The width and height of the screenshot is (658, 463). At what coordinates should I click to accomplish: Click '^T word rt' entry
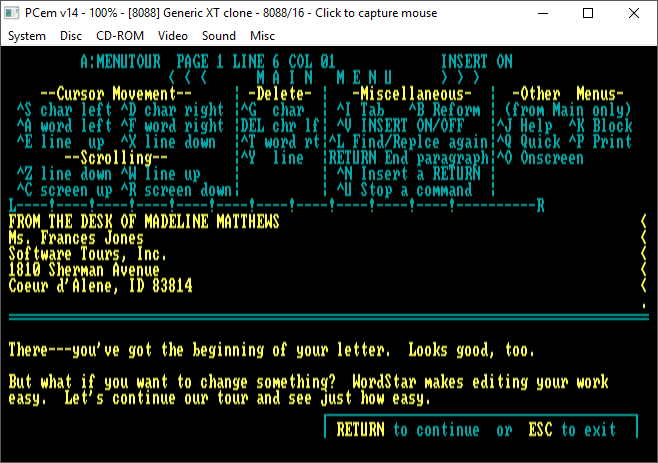[280, 142]
